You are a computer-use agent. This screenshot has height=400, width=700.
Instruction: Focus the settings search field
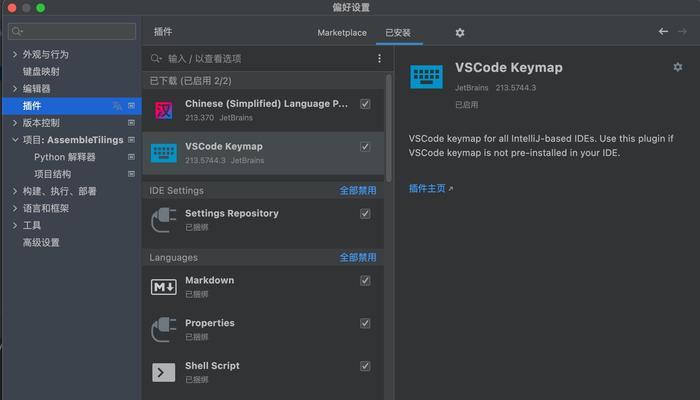(72, 31)
